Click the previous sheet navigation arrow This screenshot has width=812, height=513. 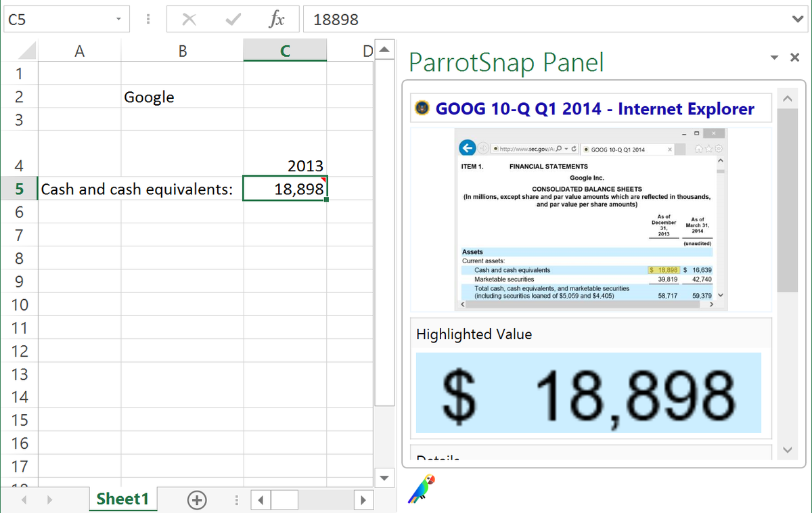click(24, 501)
